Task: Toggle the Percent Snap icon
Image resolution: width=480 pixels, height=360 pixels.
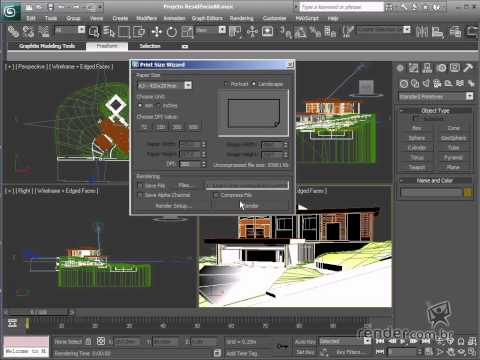Action: click(x=315, y=32)
